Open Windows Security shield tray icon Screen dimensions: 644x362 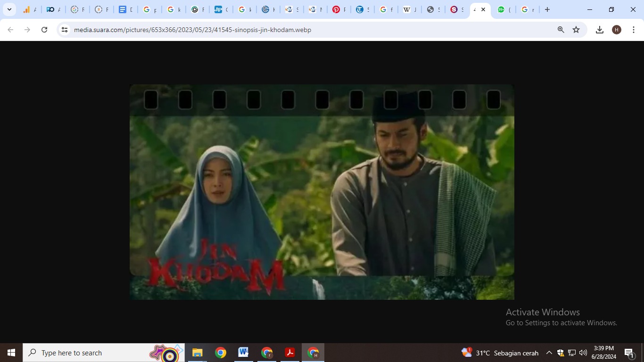pos(561,353)
